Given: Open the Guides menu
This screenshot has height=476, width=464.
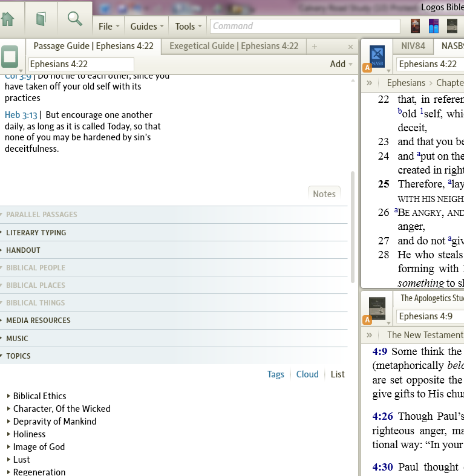Looking at the screenshot, I should (147, 27).
